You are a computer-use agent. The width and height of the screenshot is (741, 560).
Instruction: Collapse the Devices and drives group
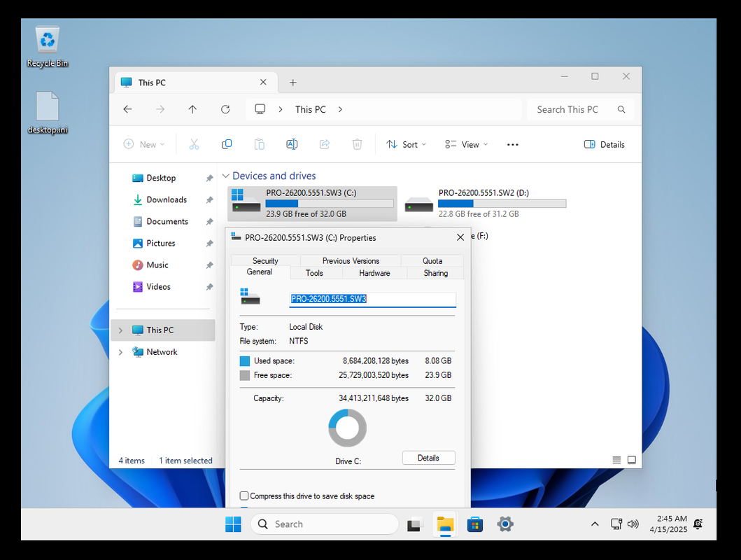coord(226,176)
